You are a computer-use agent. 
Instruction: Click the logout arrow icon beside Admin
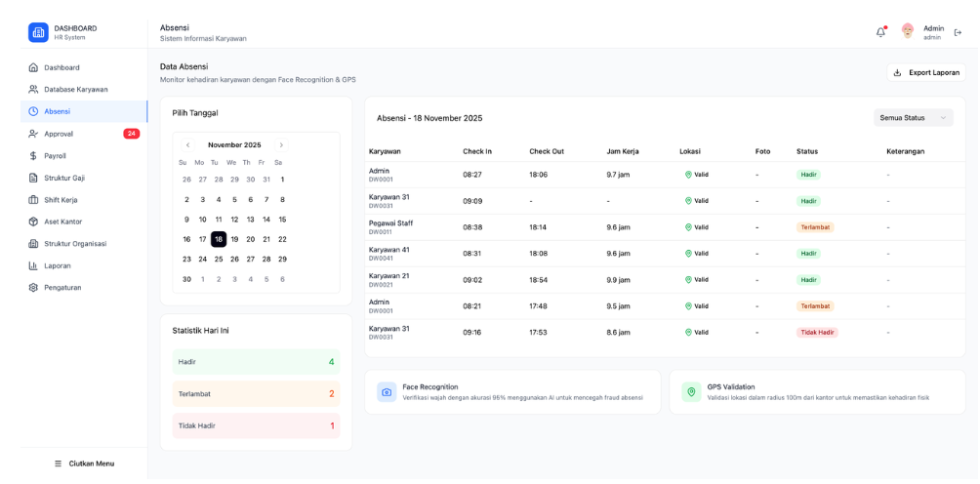(958, 33)
